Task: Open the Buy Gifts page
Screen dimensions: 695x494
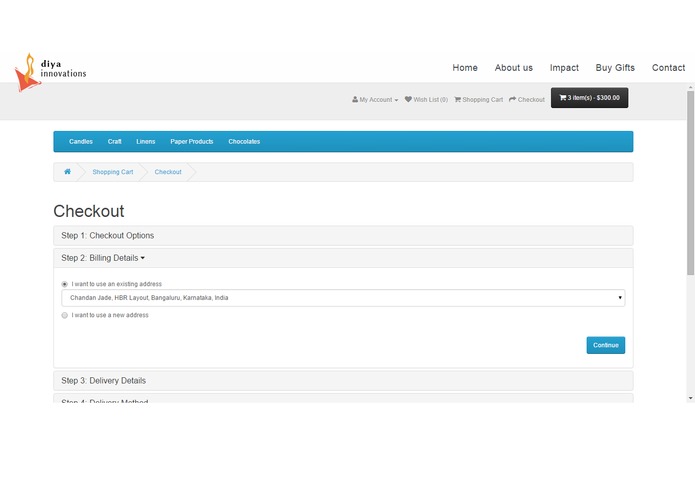Action: 615,68
